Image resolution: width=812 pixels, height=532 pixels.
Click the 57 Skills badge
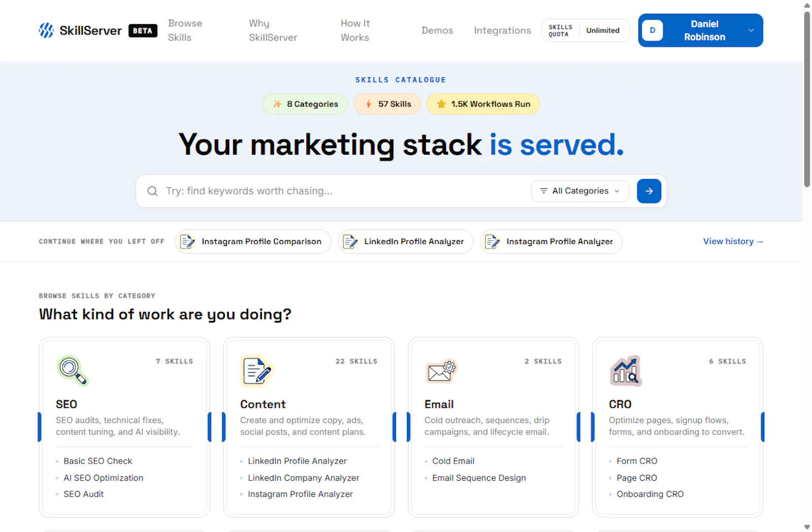pyautogui.click(x=387, y=104)
